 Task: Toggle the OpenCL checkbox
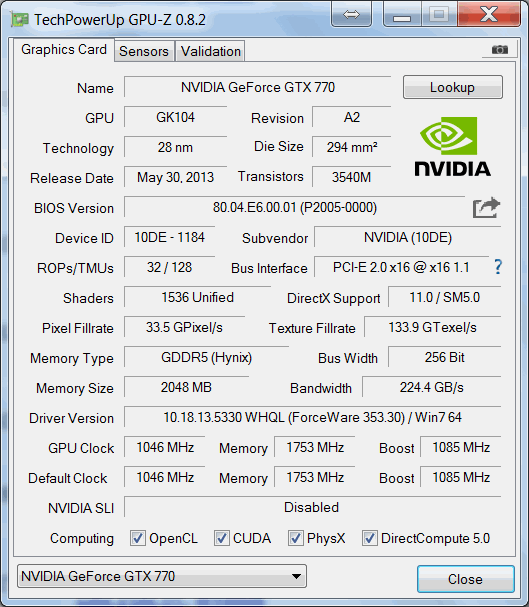coord(138,538)
